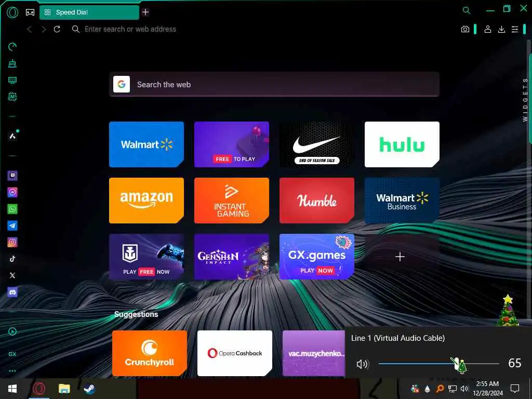
Task: Open X (Twitter) in sidebar
Action: 12,275
